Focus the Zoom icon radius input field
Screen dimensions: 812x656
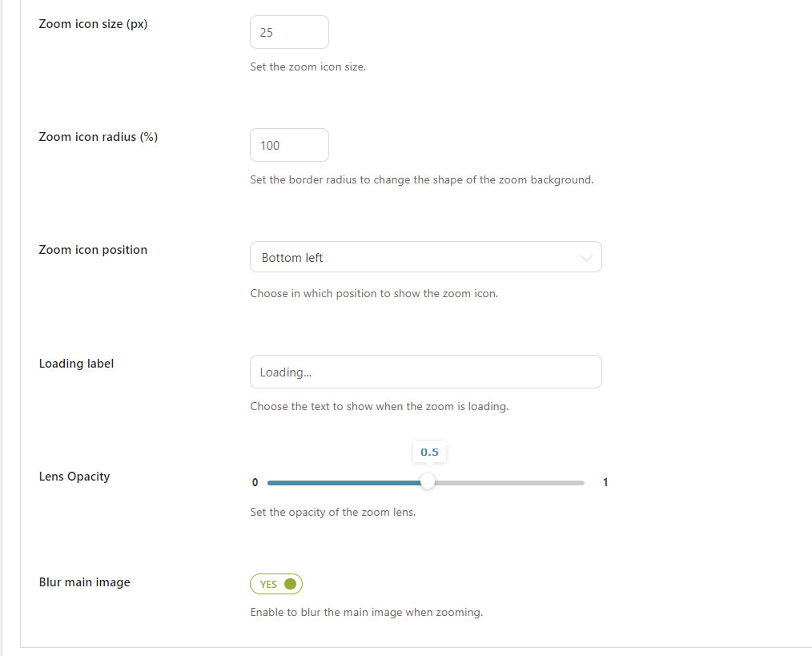point(289,145)
